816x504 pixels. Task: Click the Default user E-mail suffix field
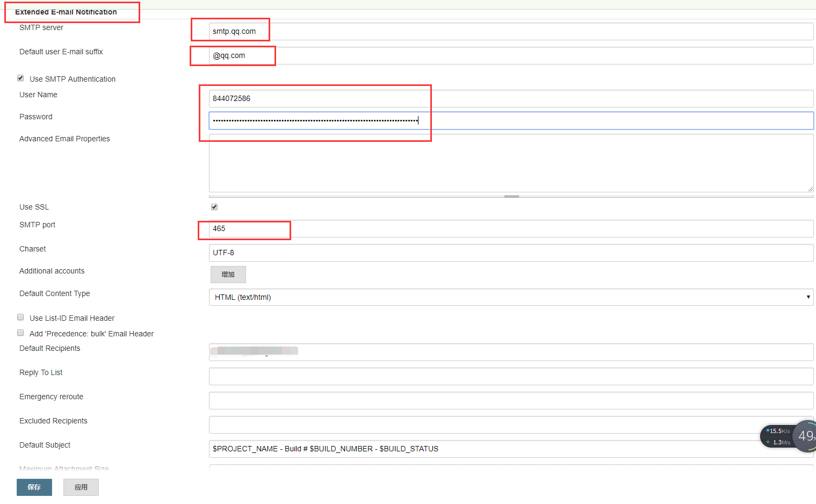point(511,55)
